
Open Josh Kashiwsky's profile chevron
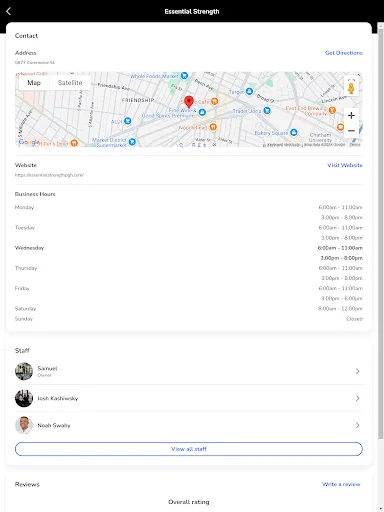(x=357, y=398)
